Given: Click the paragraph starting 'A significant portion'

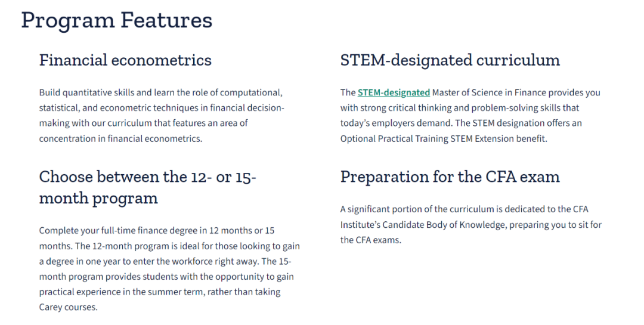Looking at the screenshot, I should pos(470,225).
